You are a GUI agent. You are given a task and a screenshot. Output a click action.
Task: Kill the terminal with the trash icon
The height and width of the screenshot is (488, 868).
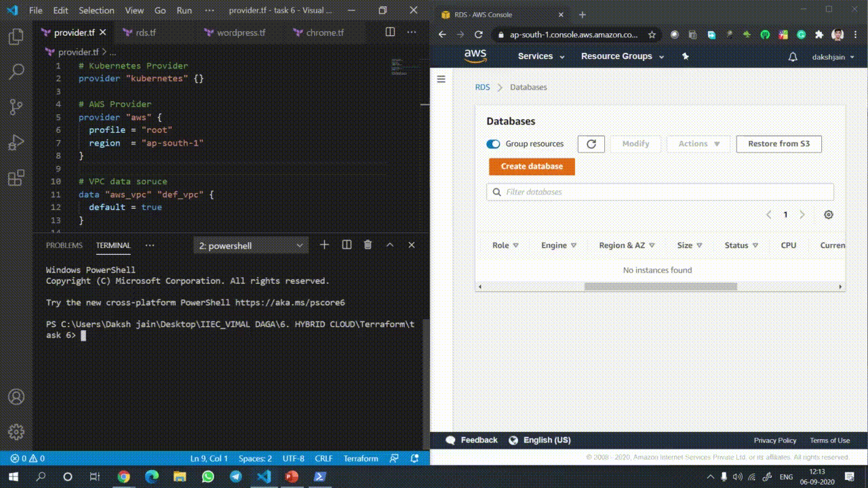click(x=368, y=245)
